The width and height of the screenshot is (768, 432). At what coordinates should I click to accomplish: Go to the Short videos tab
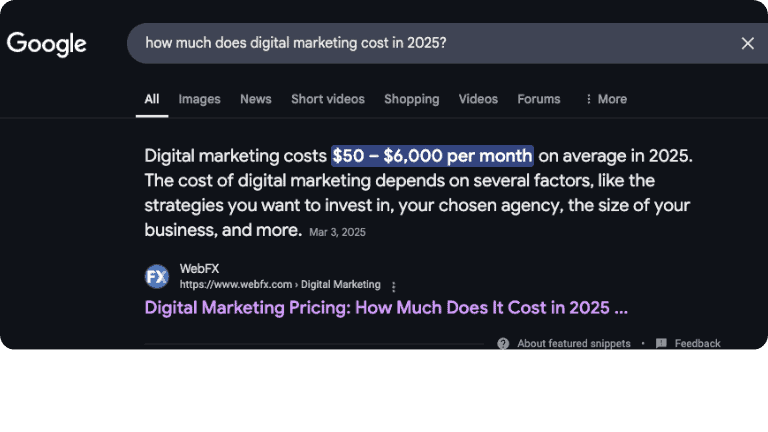click(328, 99)
